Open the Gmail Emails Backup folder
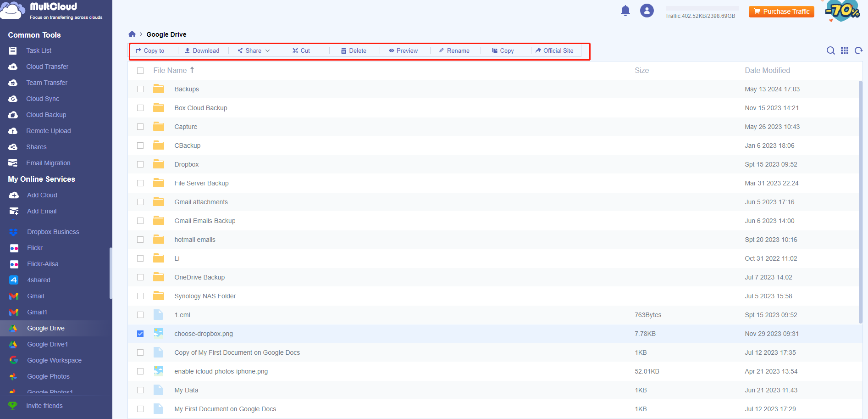The width and height of the screenshot is (868, 419). [205, 221]
